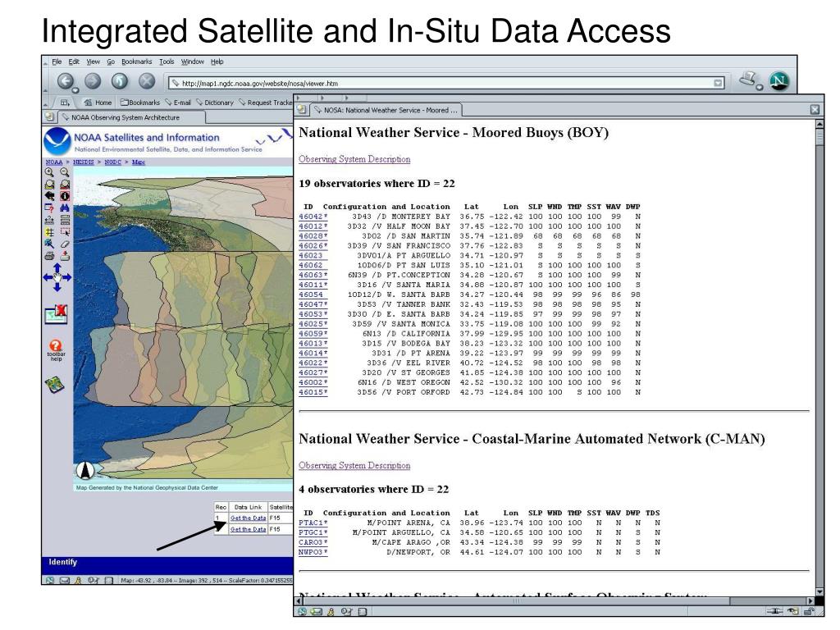The image size is (840, 630).
Task: Click the binoculars Find tool
Action: tap(65, 208)
